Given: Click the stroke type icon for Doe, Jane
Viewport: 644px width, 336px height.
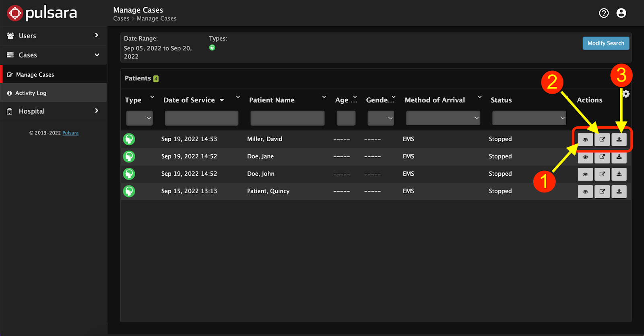Looking at the screenshot, I should pyautogui.click(x=129, y=156).
